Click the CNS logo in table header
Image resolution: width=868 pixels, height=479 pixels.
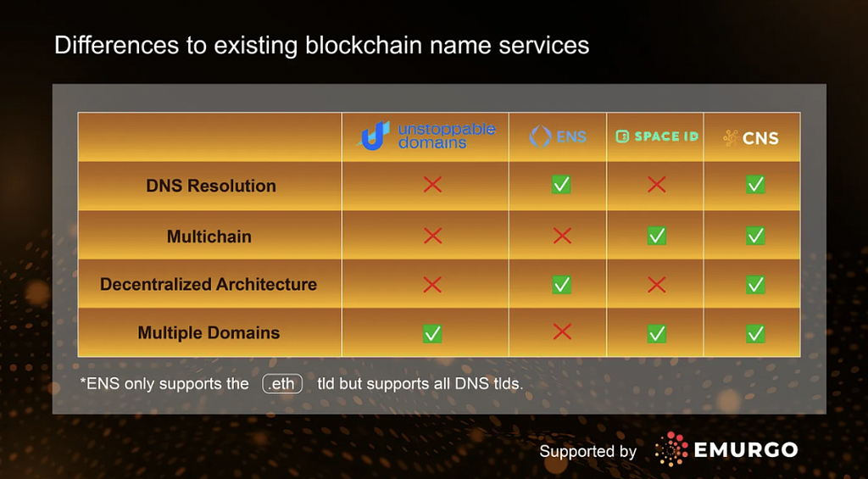[x=751, y=137]
